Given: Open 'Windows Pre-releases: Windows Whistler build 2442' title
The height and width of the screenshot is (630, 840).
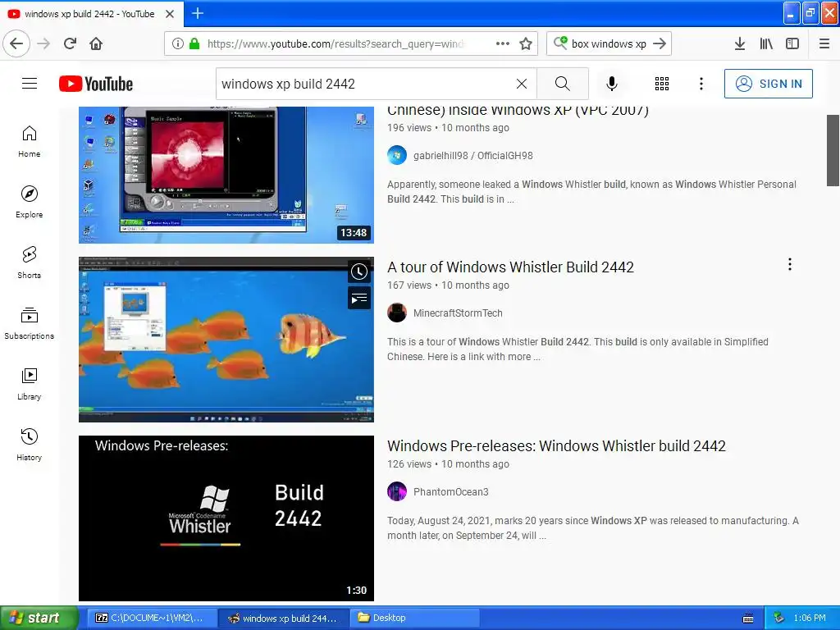Looking at the screenshot, I should click(557, 445).
